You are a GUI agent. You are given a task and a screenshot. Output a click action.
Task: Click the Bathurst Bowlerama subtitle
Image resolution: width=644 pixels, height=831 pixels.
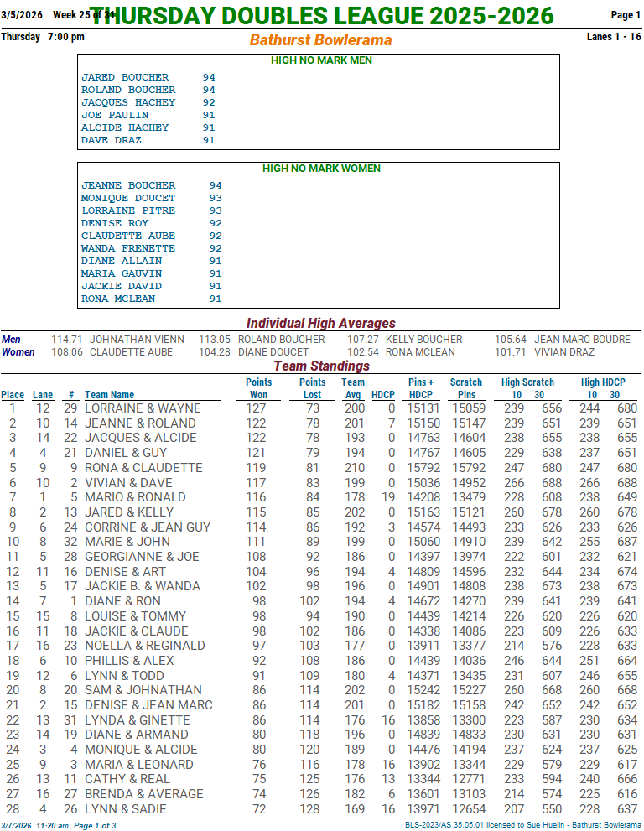320,39
